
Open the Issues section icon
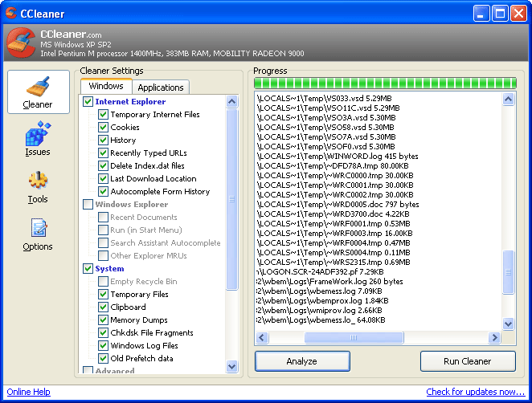tap(38, 135)
